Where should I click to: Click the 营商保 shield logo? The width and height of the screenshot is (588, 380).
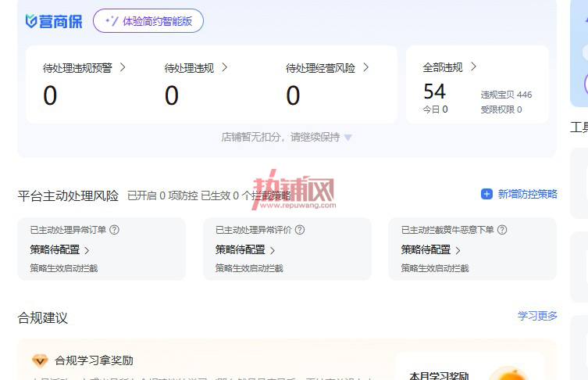pyautogui.click(x=30, y=21)
